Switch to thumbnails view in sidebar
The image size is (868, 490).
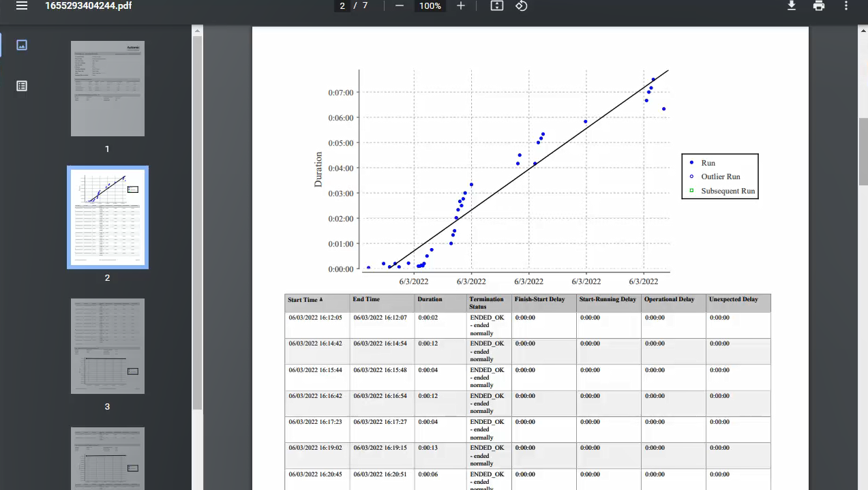coord(22,45)
